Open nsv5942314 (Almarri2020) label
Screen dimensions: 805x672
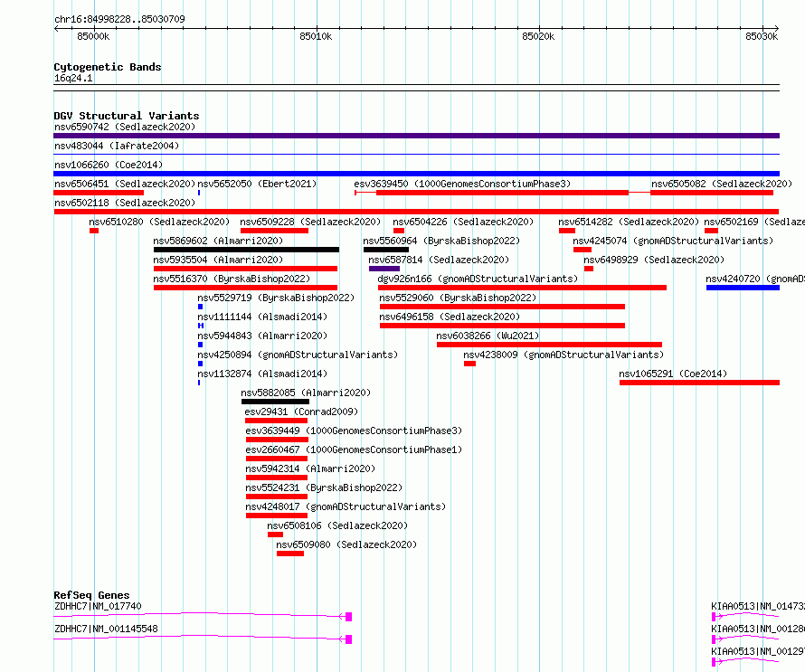coord(310,469)
